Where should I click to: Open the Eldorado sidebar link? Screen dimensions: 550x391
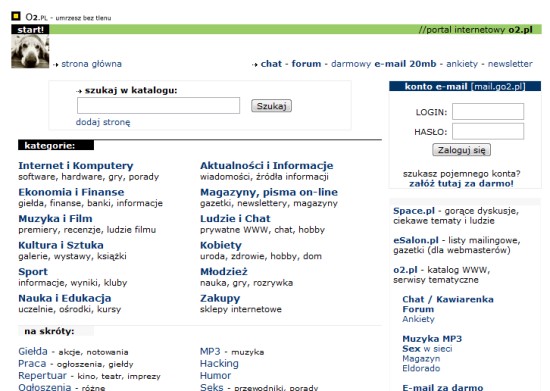tap(421, 368)
